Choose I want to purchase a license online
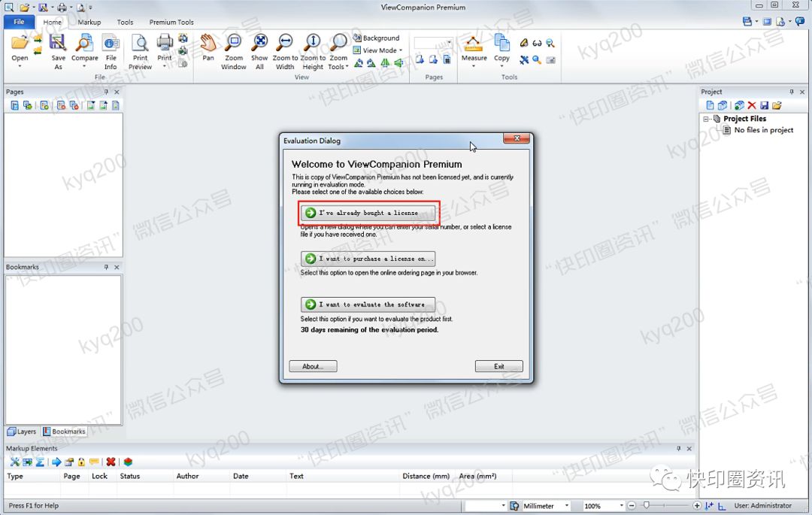 tap(368, 259)
